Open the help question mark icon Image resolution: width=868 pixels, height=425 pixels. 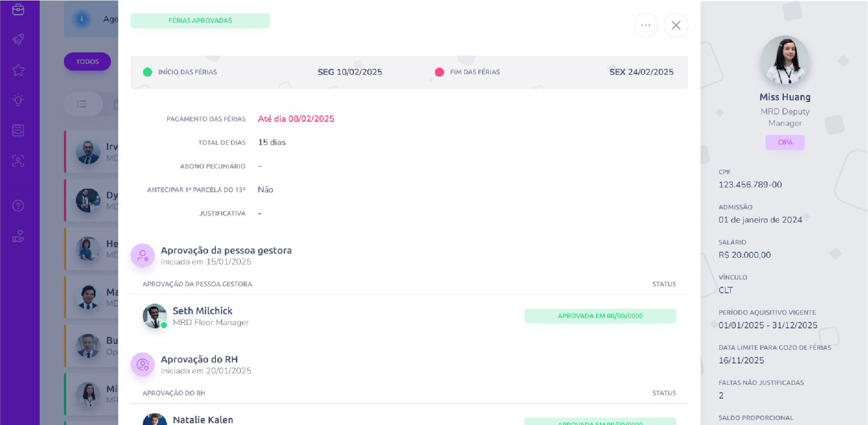coord(18,206)
